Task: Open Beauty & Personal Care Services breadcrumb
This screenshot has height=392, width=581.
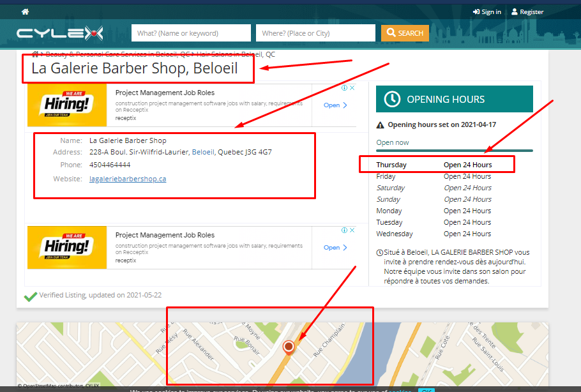Action: click(x=117, y=54)
